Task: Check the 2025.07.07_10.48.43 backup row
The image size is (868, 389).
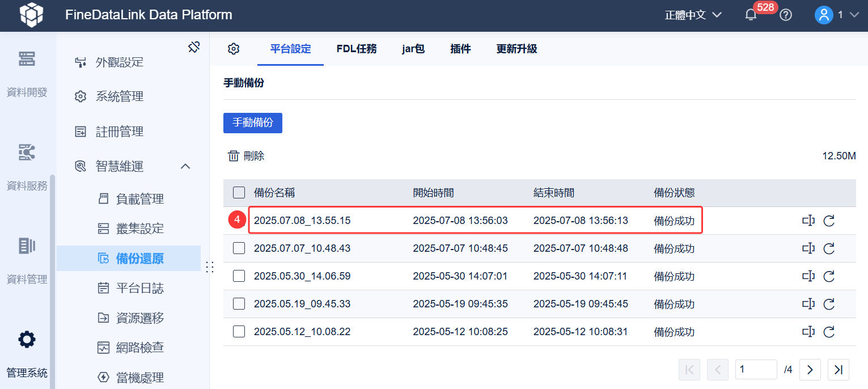Action: pos(239,248)
